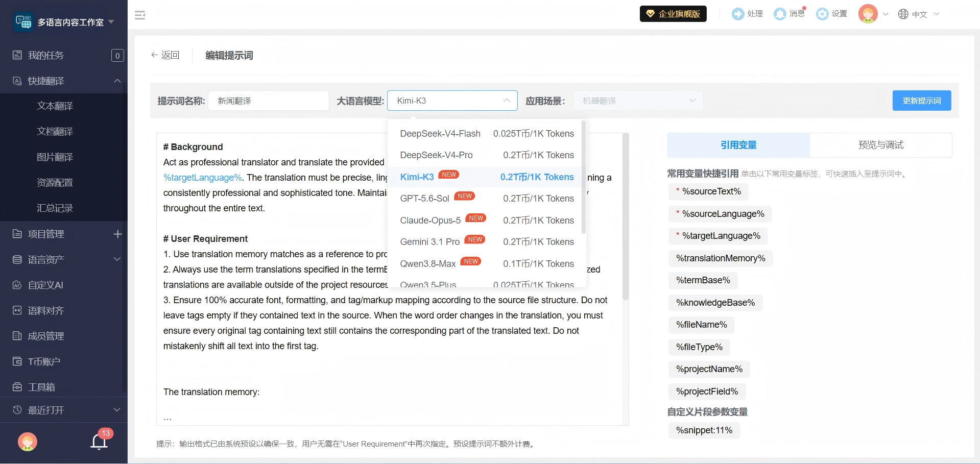The width and height of the screenshot is (980, 464).
Task: Click the globe language icon
Action: [x=903, y=14]
